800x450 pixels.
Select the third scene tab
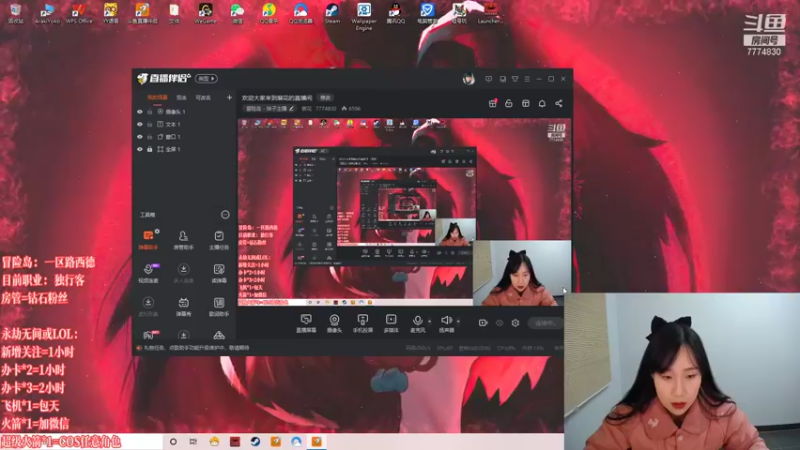click(203, 97)
